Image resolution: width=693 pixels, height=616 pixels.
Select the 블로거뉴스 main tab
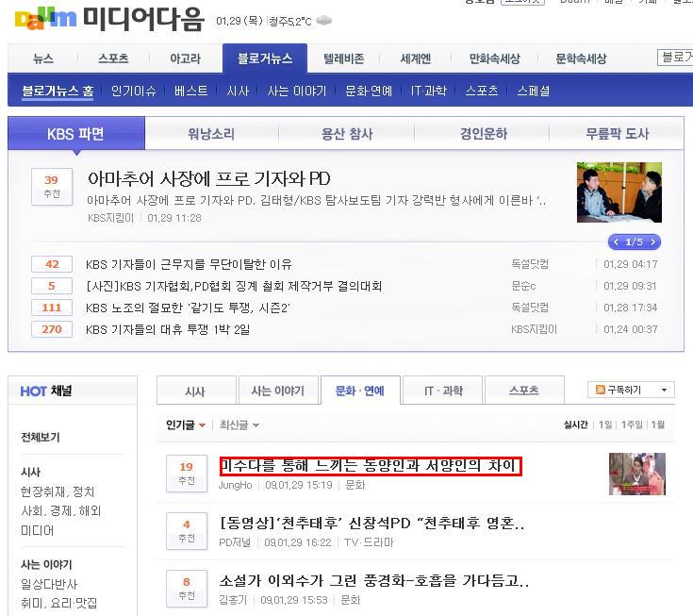tap(265, 58)
